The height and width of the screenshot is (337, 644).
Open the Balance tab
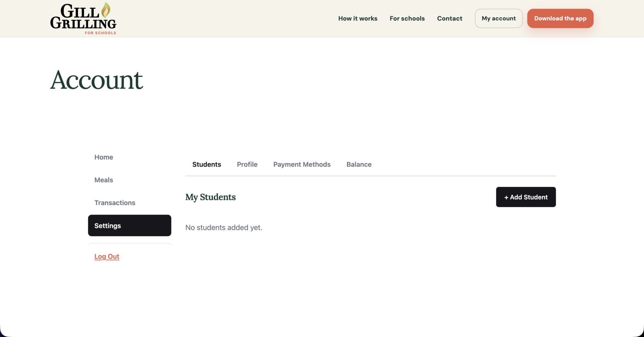coord(359,164)
